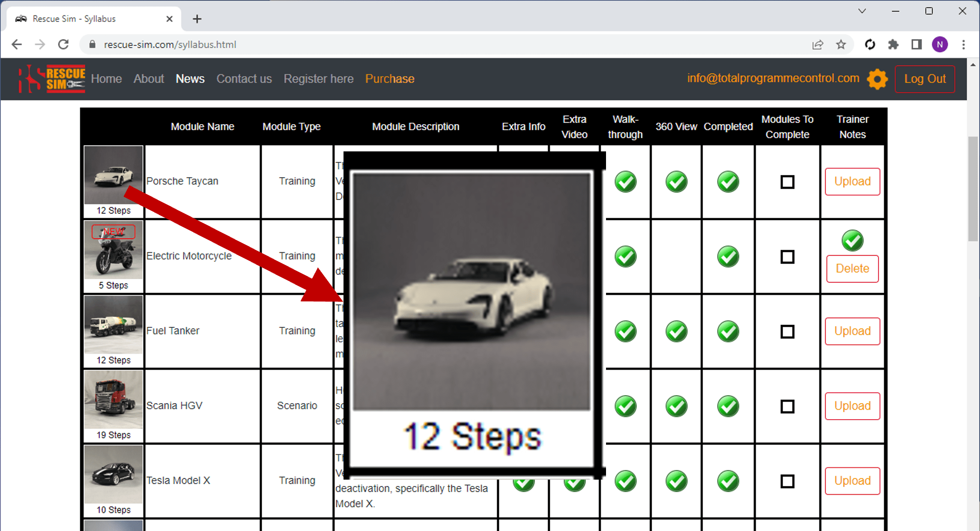The width and height of the screenshot is (980, 531).
Task: Reload the page
Action: point(64,45)
